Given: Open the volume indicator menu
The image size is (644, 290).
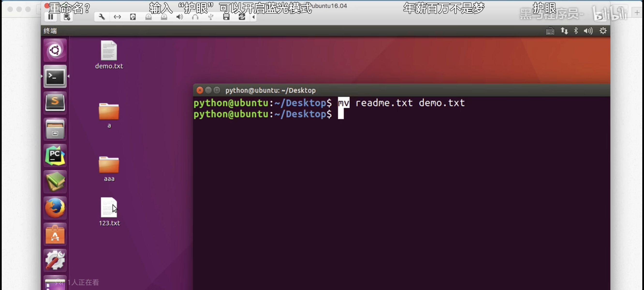Looking at the screenshot, I should click(588, 31).
